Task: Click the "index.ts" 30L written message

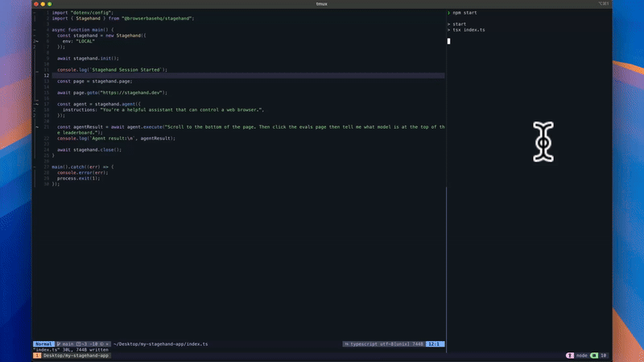Action: coord(71,350)
